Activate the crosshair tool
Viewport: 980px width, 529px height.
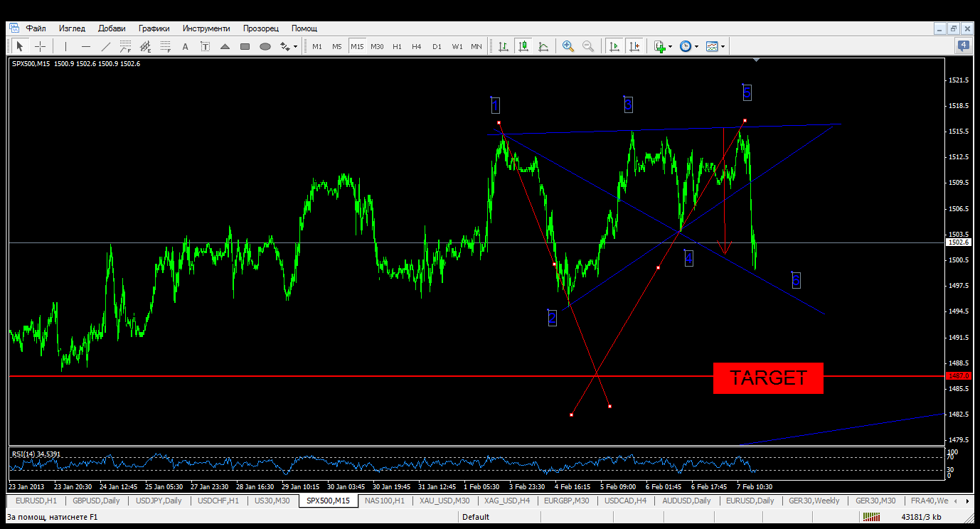coord(41,46)
